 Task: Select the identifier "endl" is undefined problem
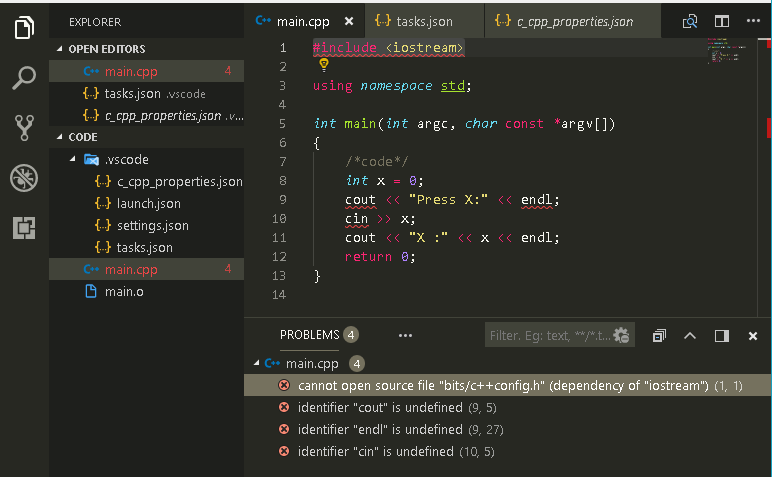[508, 429]
